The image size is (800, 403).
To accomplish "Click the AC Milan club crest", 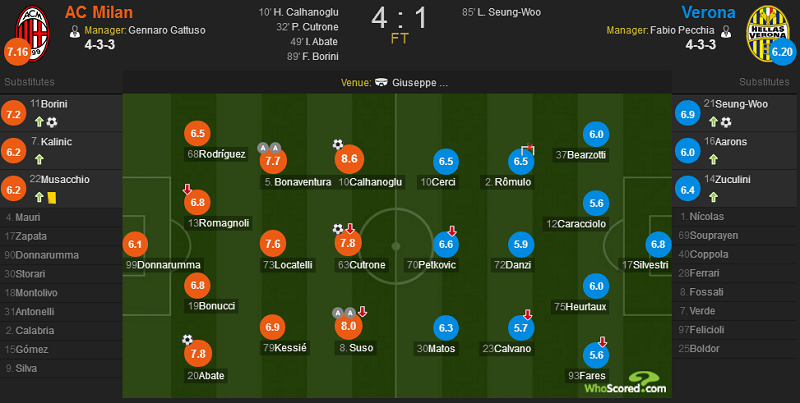I will tap(33, 33).
